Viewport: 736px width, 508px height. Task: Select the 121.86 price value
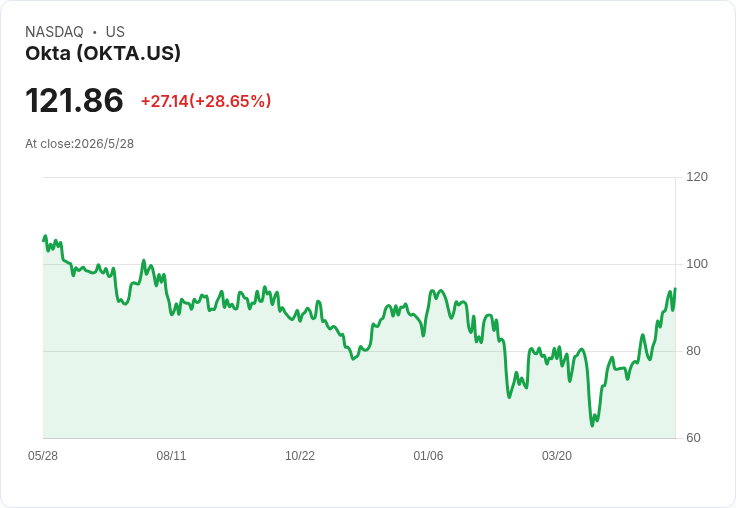click(x=74, y=100)
